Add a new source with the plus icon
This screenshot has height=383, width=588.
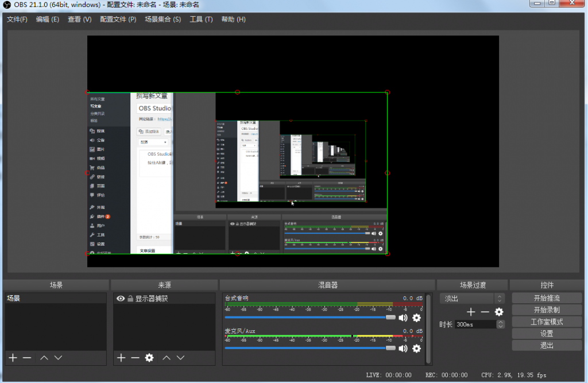121,358
